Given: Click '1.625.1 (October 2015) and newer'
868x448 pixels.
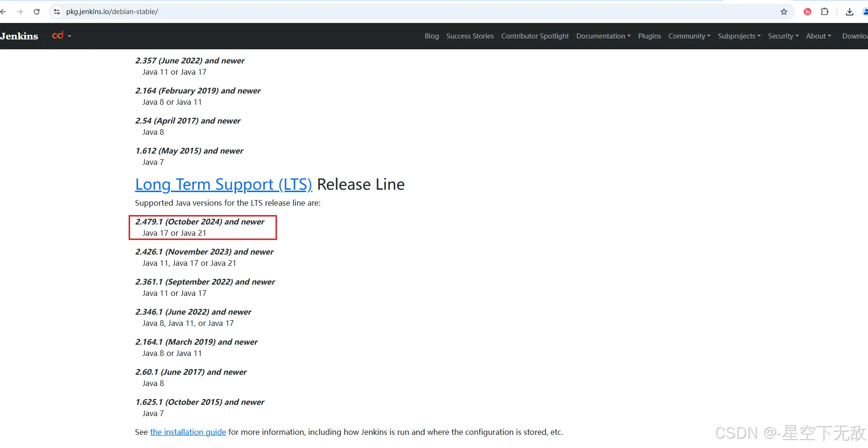Looking at the screenshot, I should pos(200,402).
